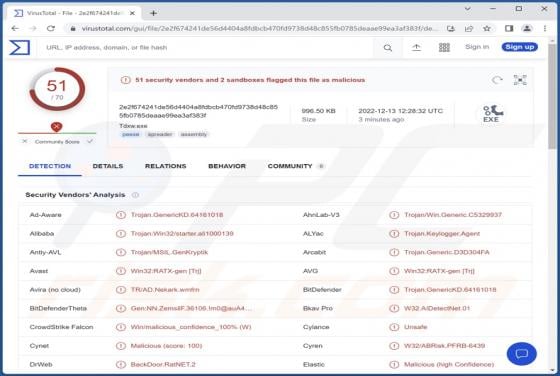Image resolution: width=560 pixels, height=376 pixels.
Task: Reload the page
Action: click(x=51, y=28)
